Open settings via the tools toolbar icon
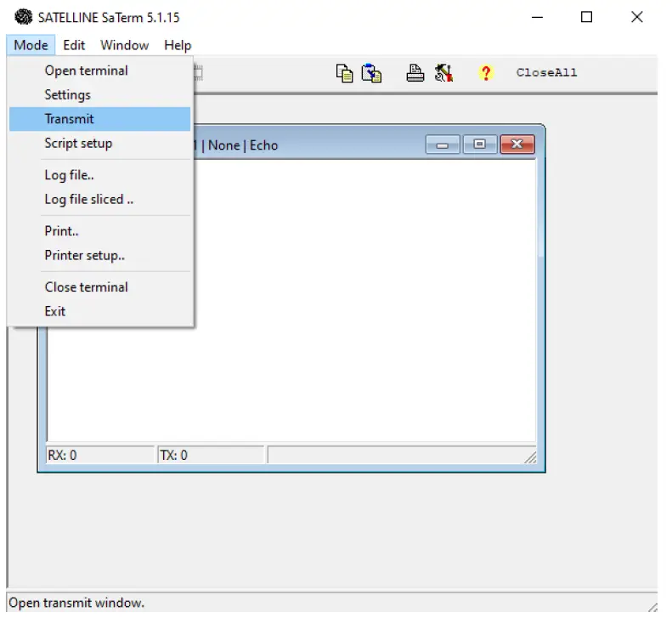 pos(443,73)
